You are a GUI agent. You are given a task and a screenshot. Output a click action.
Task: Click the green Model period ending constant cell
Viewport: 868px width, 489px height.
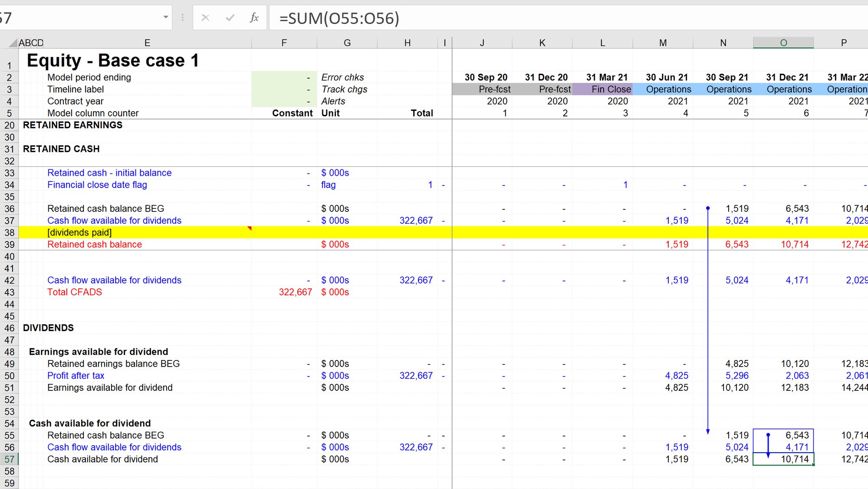tap(284, 78)
